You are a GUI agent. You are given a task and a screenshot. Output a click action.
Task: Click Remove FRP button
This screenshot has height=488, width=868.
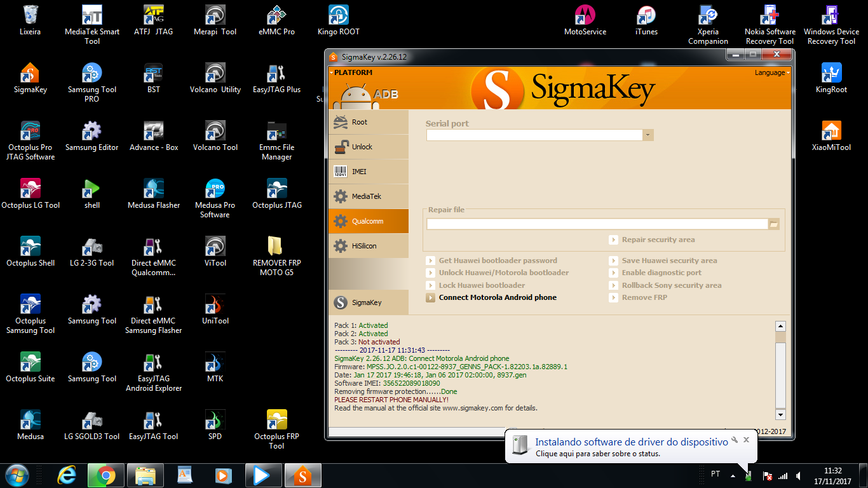pos(639,297)
